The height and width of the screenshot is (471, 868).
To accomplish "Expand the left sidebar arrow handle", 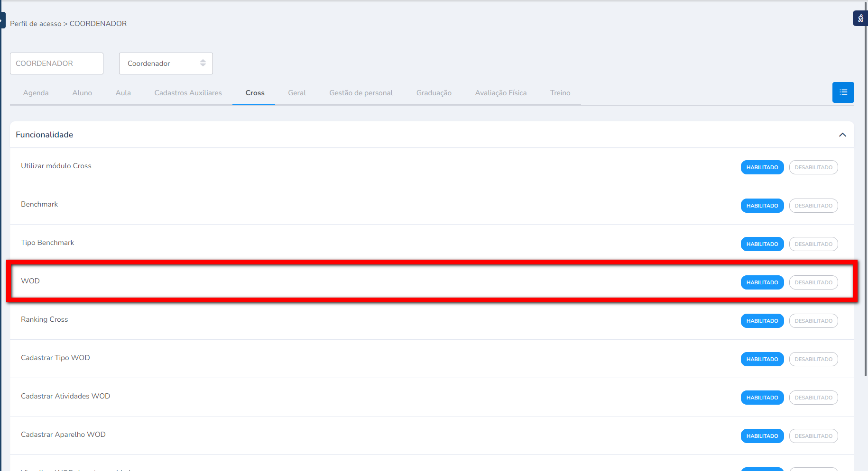I will coord(2,20).
